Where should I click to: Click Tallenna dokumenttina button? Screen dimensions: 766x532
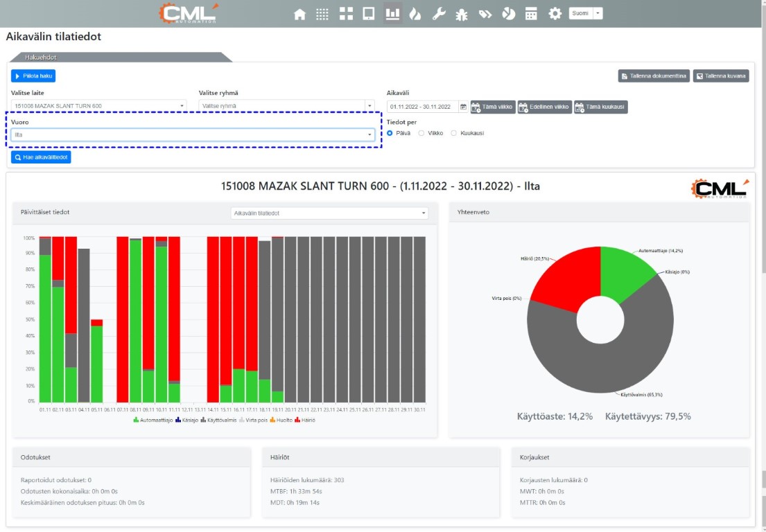click(654, 76)
